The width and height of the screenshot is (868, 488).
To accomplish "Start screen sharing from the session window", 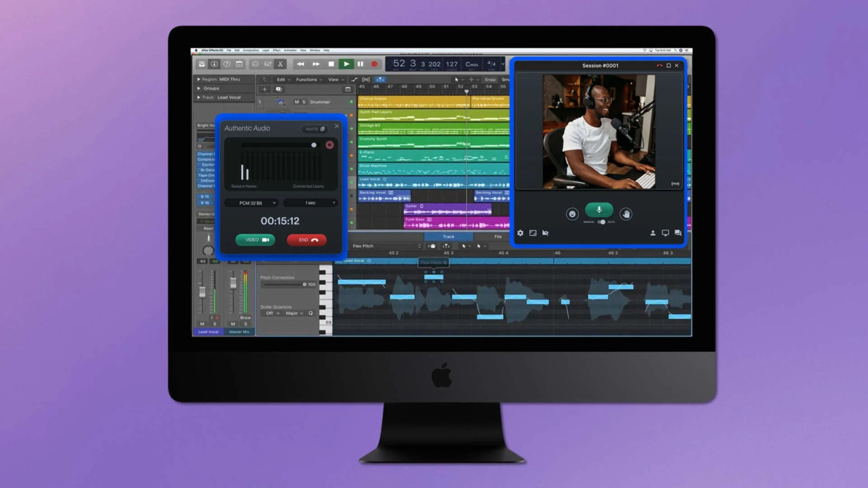I will [665, 233].
